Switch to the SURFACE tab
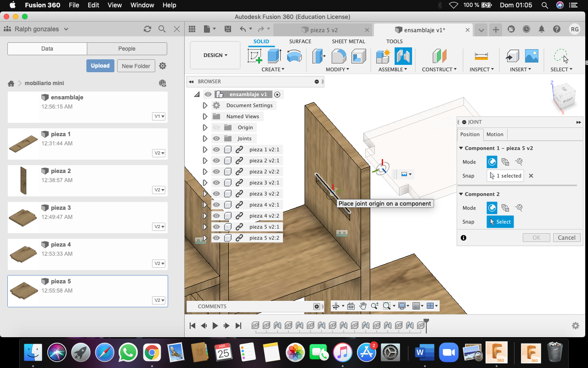Viewport: 588px width, 368px height. pos(300,41)
